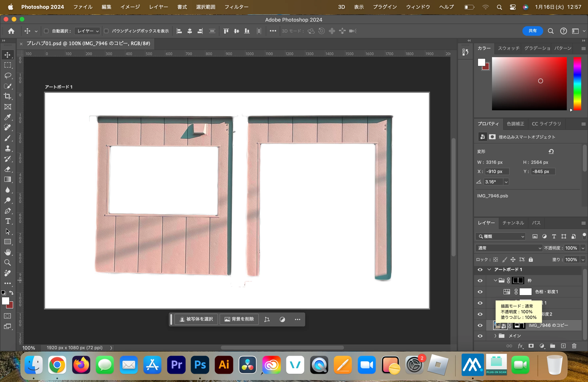The width and height of the screenshot is (588, 382).
Task: Hide the 色相・彩度1 layer visibility
Action: pos(480,292)
